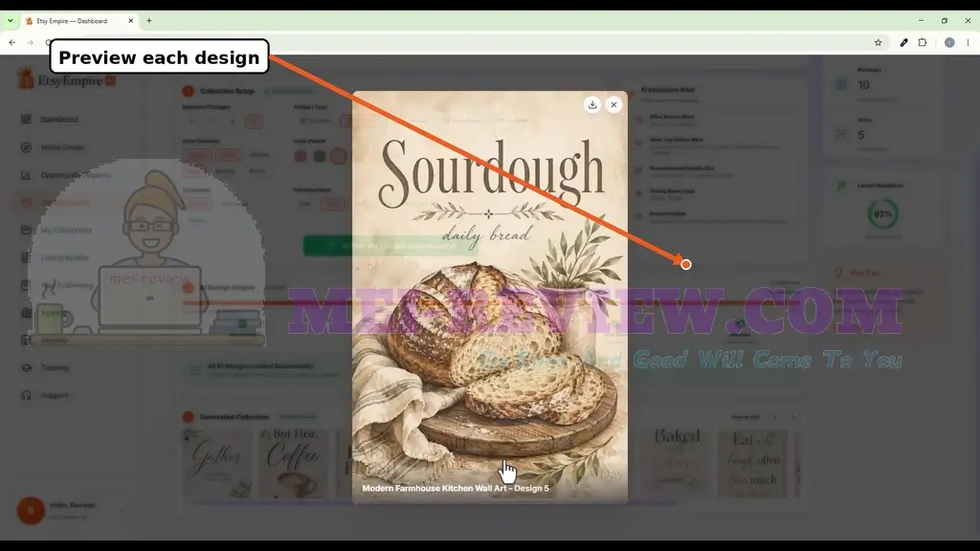Show next designs in Generated Collection

click(x=793, y=417)
